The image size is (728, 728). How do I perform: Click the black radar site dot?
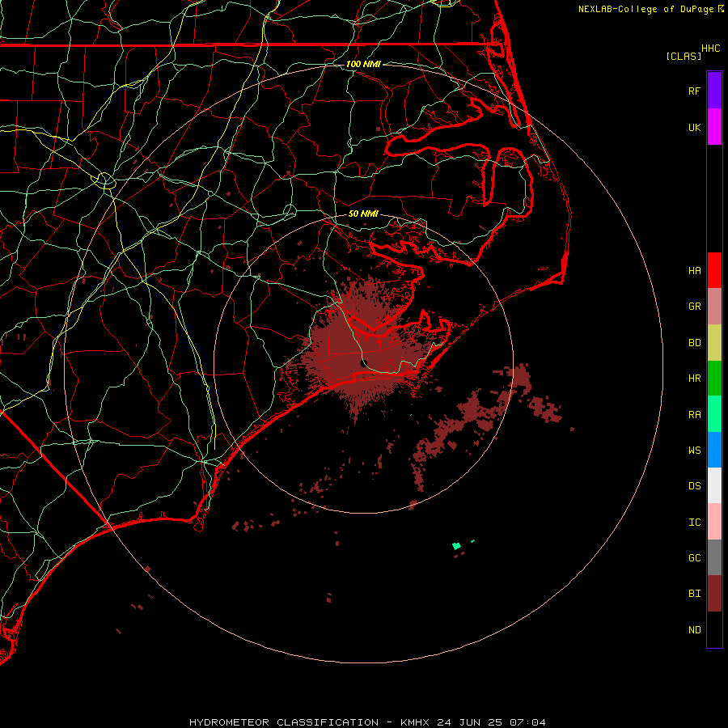[x=365, y=362]
